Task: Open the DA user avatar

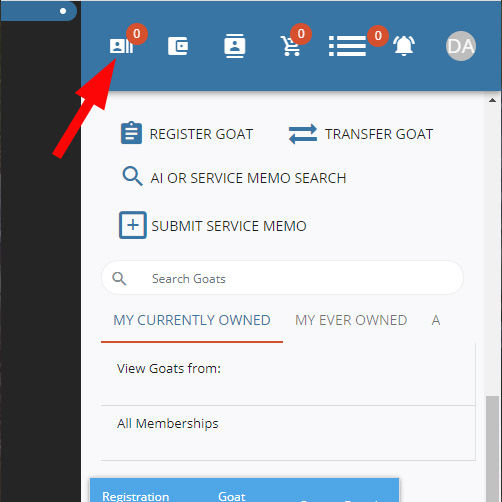Action: tap(461, 46)
